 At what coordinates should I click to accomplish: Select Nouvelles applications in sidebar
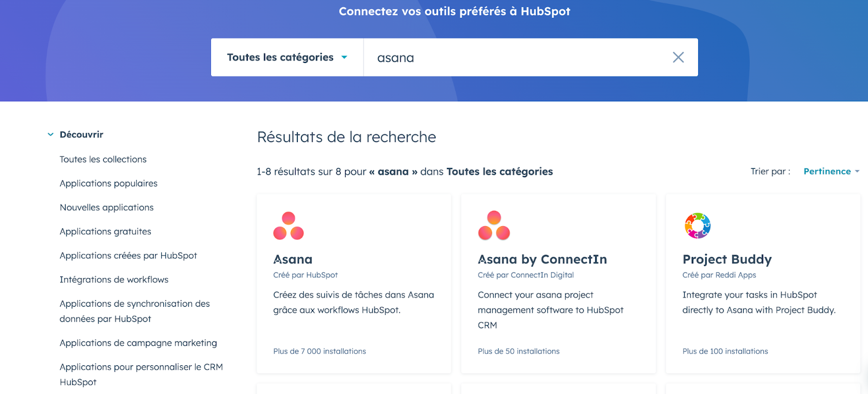point(106,208)
